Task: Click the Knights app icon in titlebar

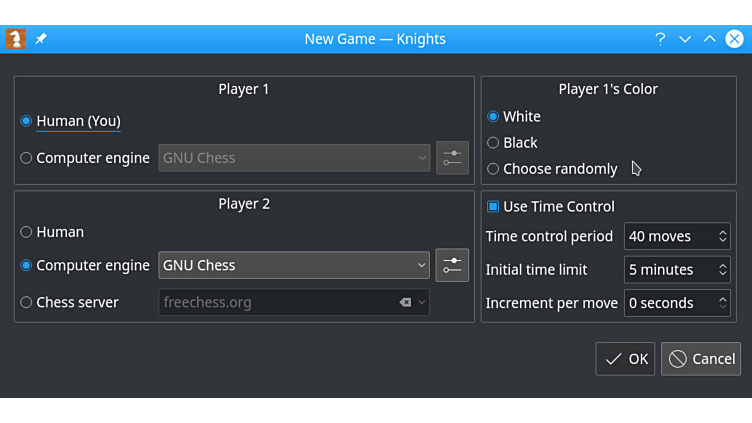Action: tap(16, 39)
